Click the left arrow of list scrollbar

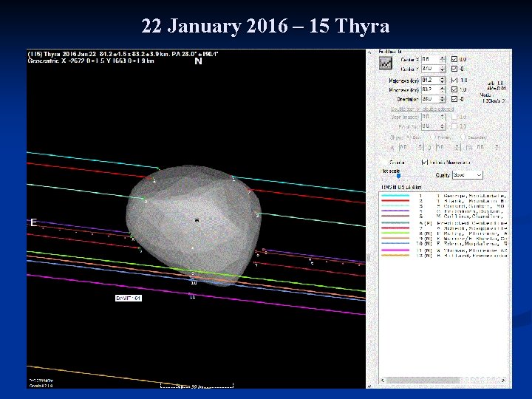383,381
